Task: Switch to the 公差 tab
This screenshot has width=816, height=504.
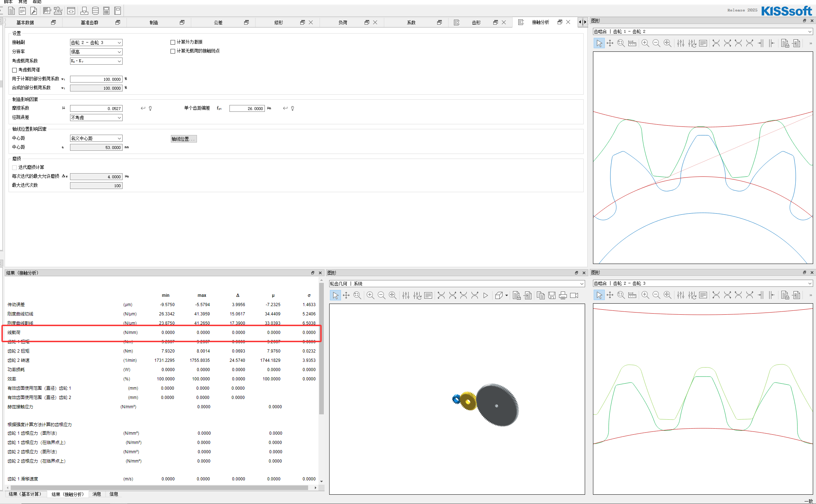Action: 218,23
